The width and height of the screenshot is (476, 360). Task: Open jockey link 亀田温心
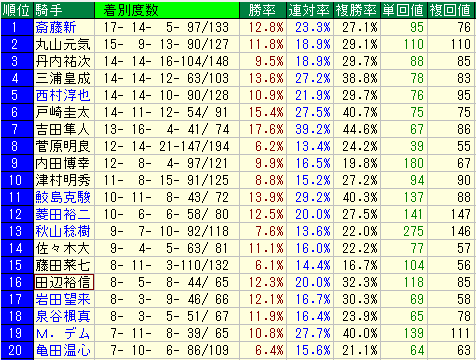63,350
